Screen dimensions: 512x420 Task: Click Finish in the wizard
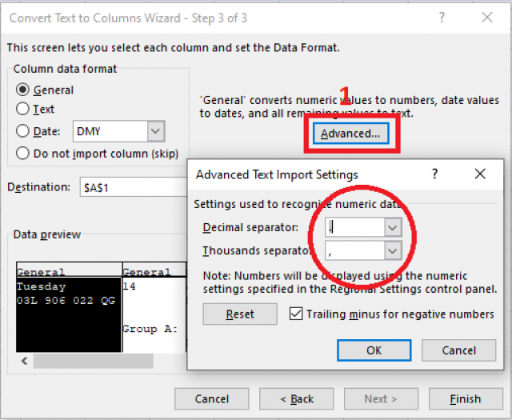tap(465, 398)
